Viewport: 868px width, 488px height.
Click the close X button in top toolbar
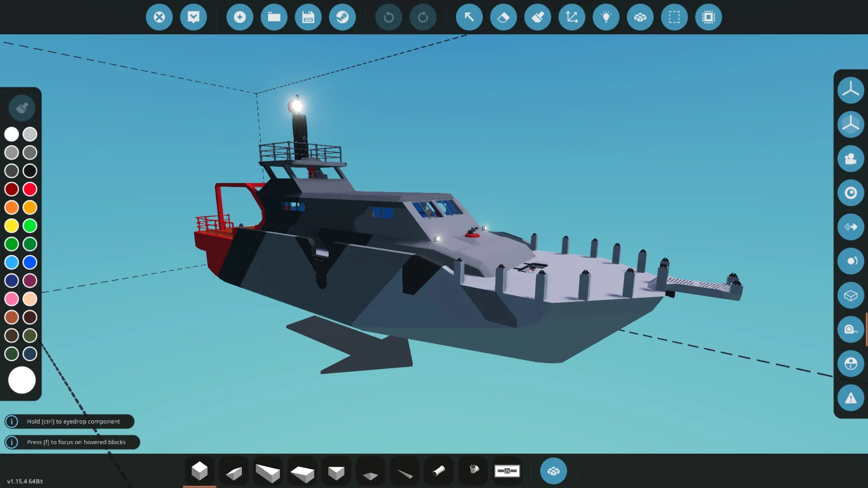click(x=159, y=17)
